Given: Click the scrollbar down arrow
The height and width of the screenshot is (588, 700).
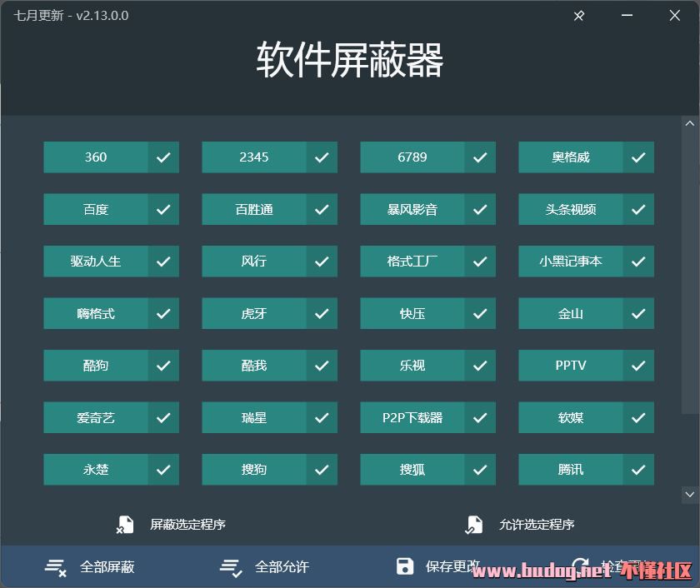Looking at the screenshot, I should pyautogui.click(x=690, y=495).
